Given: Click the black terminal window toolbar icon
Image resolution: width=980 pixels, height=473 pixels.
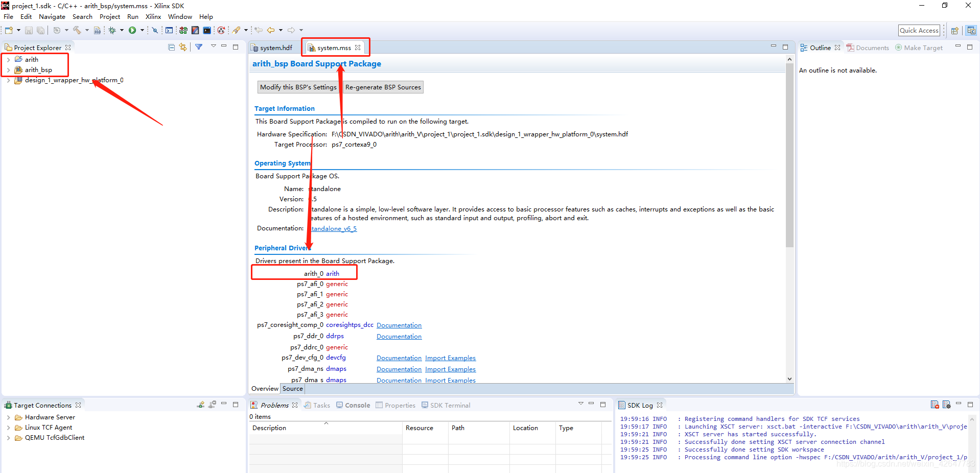Looking at the screenshot, I should [207, 30].
